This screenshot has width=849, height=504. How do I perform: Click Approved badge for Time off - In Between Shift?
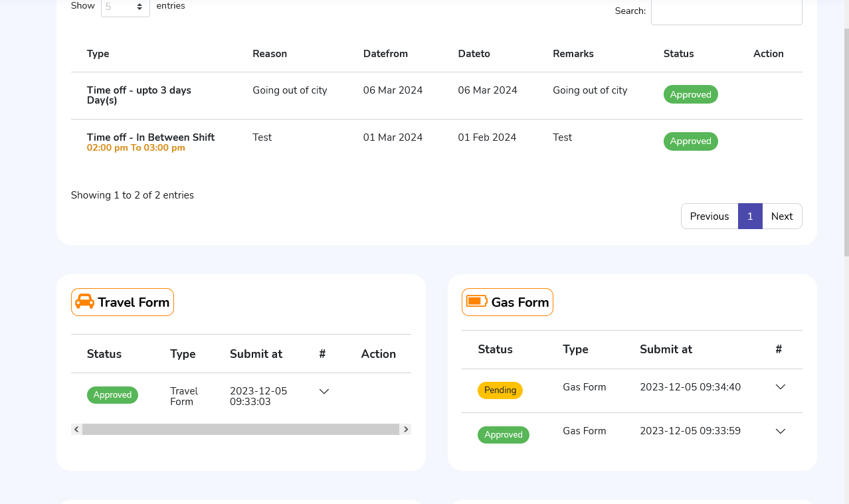coord(690,141)
